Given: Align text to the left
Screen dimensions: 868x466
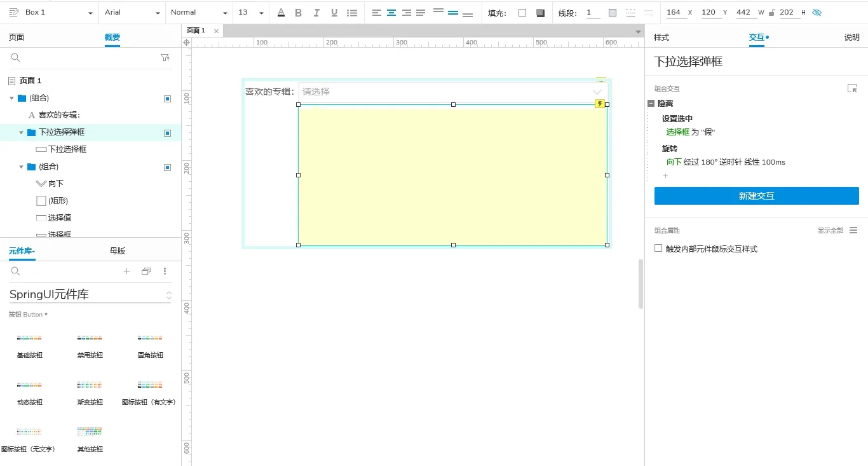Looking at the screenshot, I should coord(377,13).
